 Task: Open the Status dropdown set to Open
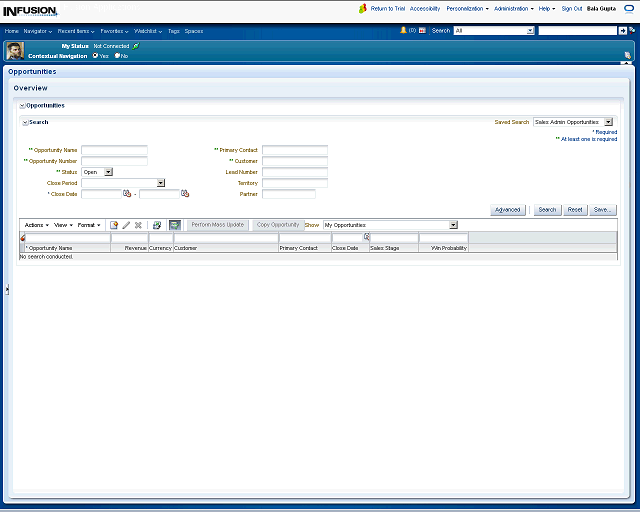click(x=108, y=172)
